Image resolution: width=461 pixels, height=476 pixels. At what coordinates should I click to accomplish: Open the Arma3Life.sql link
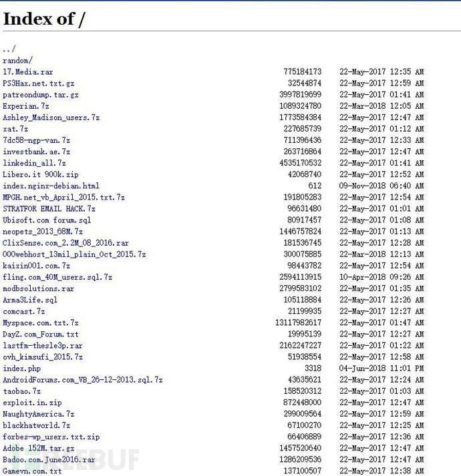(x=30, y=300)
